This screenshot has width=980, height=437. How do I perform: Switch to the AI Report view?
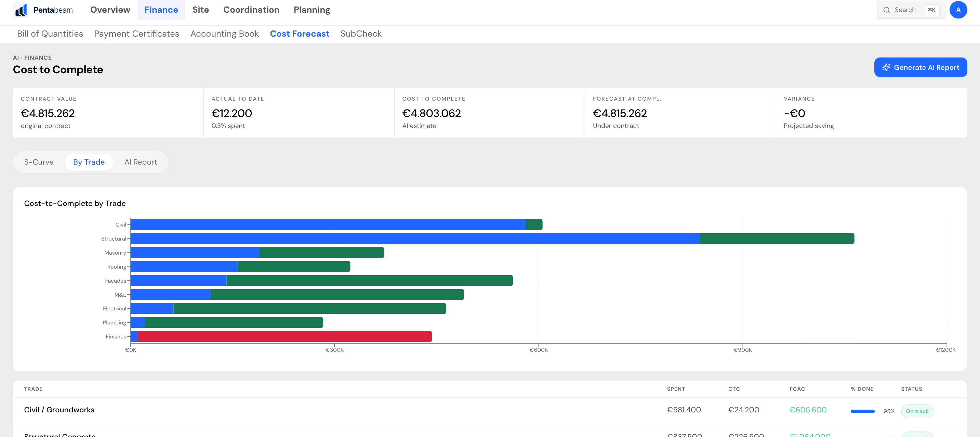coord(141,162)
